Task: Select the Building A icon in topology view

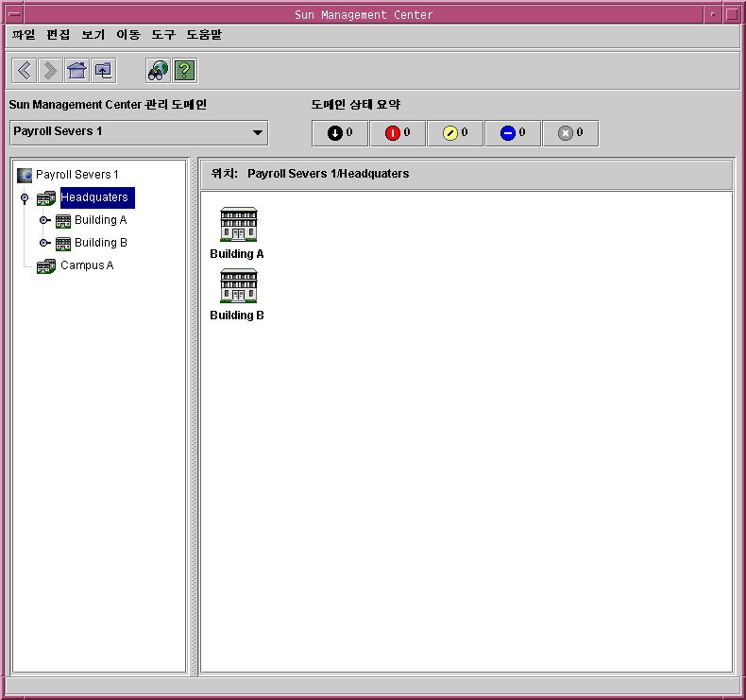Action: pyautogui.click(x=238, y=224)
